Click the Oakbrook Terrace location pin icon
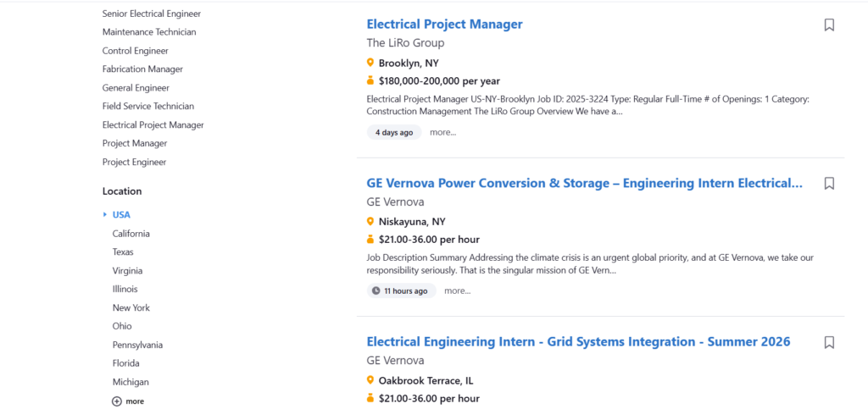868x409 pixels. click(370, 380)
